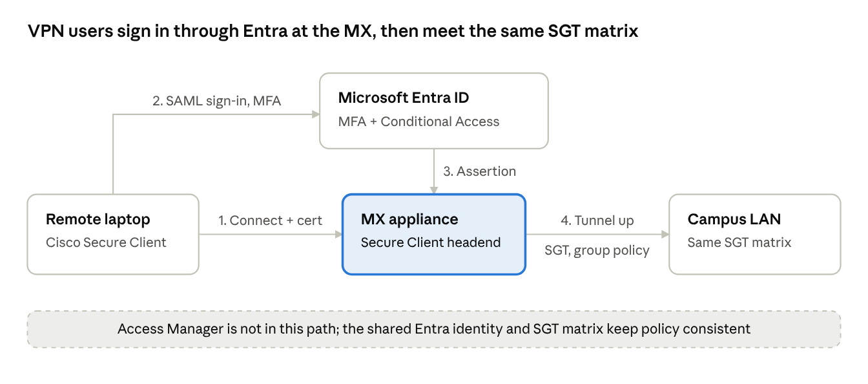868x384 pixels.
Task: Select the Microsoft Entra ID box
Action: click(434, 111)
